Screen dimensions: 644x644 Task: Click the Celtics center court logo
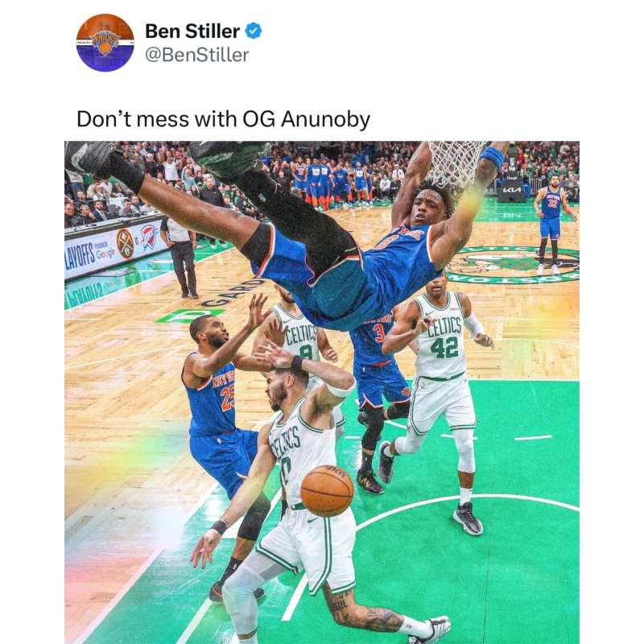click(513, 265)
